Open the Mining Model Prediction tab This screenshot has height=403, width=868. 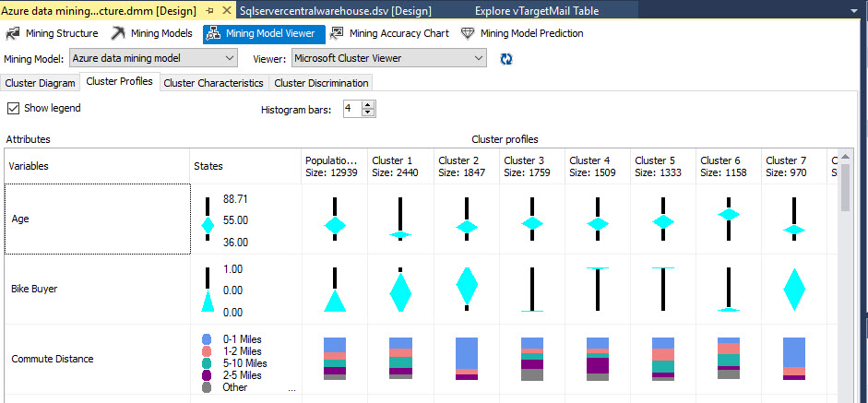[x=522, y=34]
